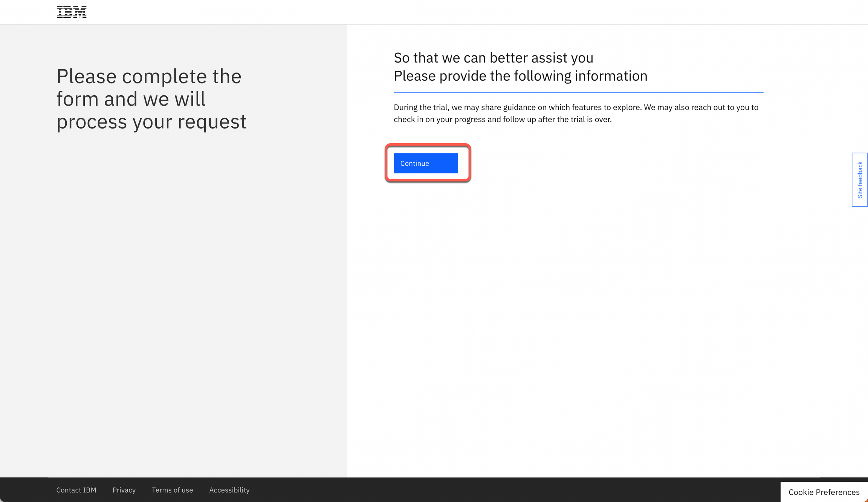Image resolution: width=868 pixels, height=502 pixels.
Task: Click the blue Continue button
Action: pos(426,163)
